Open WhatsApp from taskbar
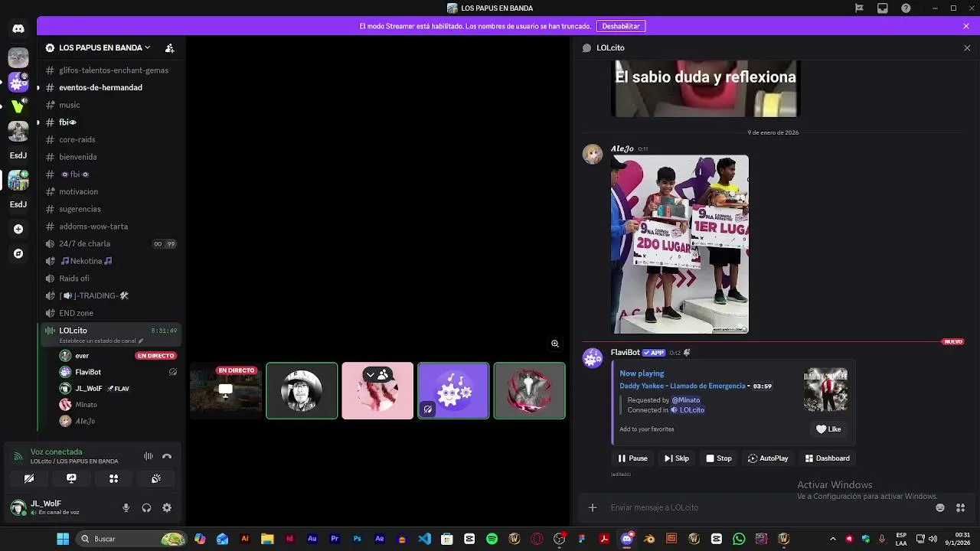980x551 pixels. coord(739,539)
